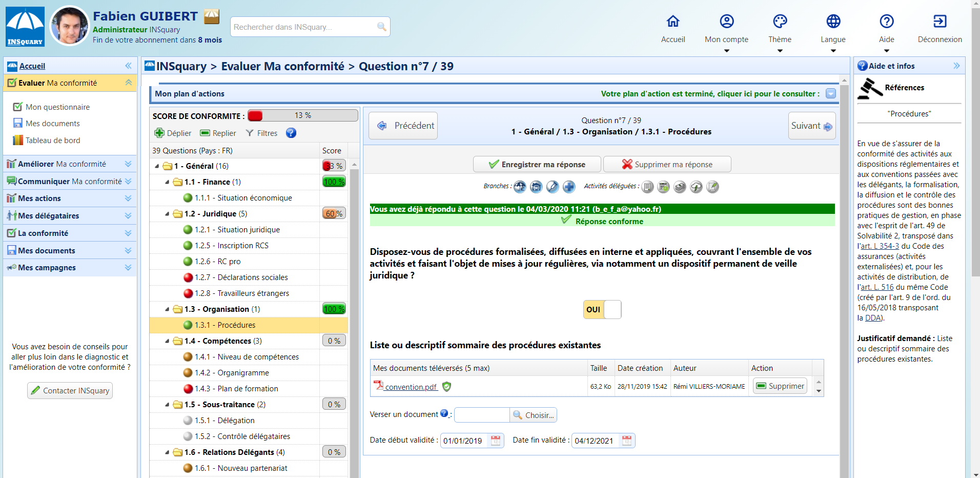Open calendar picker for Date fin validité
Screen dimensions: 980x478
[627, 441]
